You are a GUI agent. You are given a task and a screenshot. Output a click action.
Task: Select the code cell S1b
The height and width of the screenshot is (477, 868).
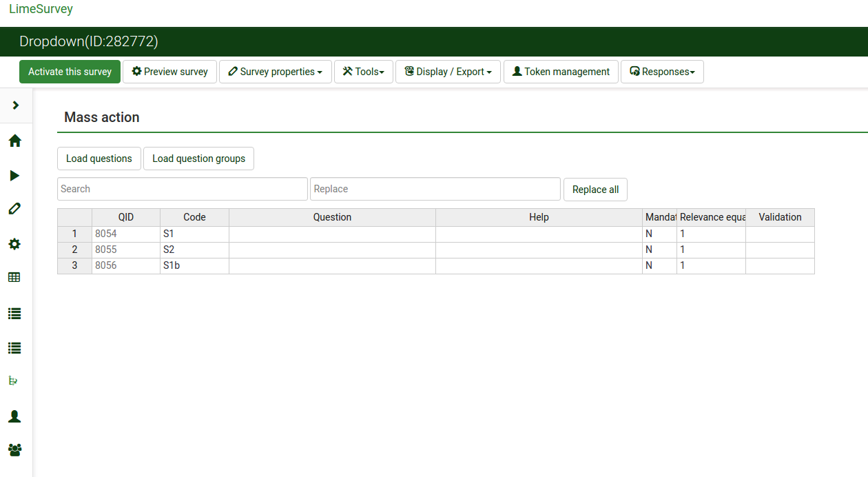[x=194, y=266]
